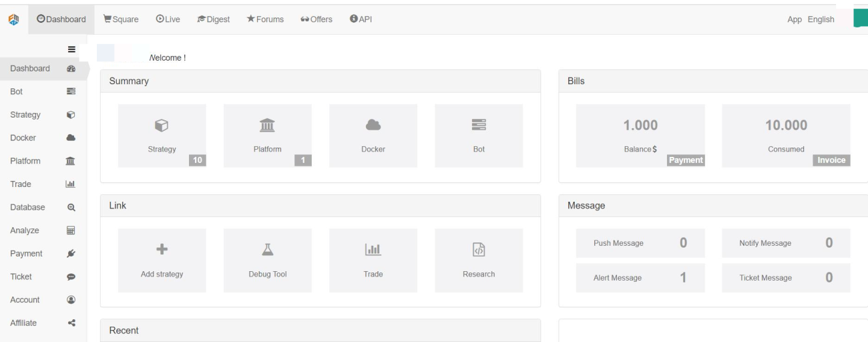This screenshot has height=342, width=868.
Task: Open the Bot summary server tile
Action: click(479, 136)
